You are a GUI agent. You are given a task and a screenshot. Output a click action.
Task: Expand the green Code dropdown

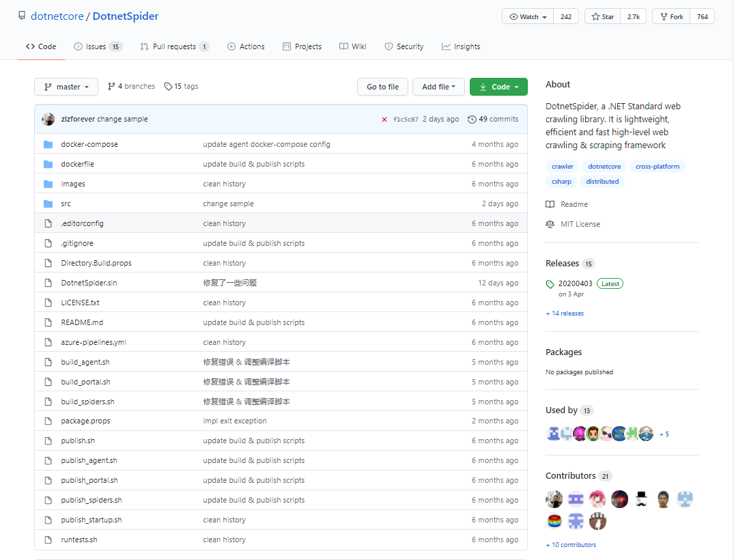click(498, 87)
